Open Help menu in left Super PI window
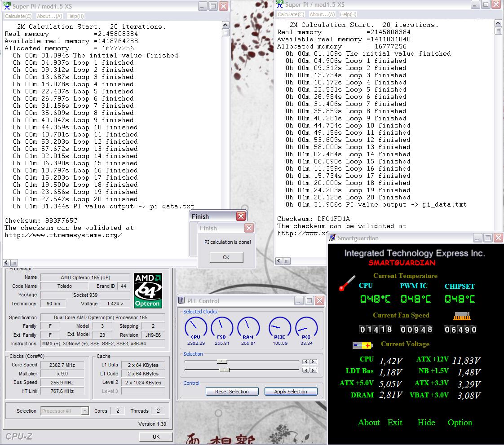The height and width of the screenshot is (445, 504). (75, 16)
